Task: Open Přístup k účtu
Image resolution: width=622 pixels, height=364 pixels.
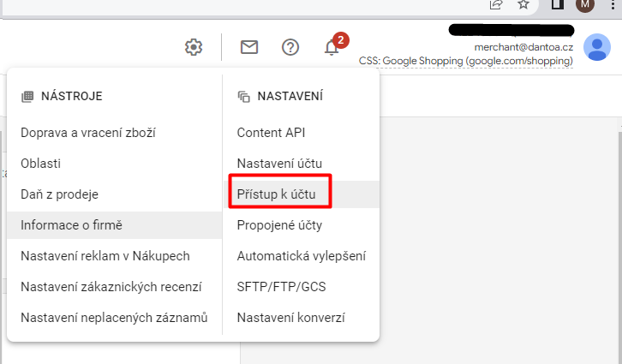Action: [276, 194]
